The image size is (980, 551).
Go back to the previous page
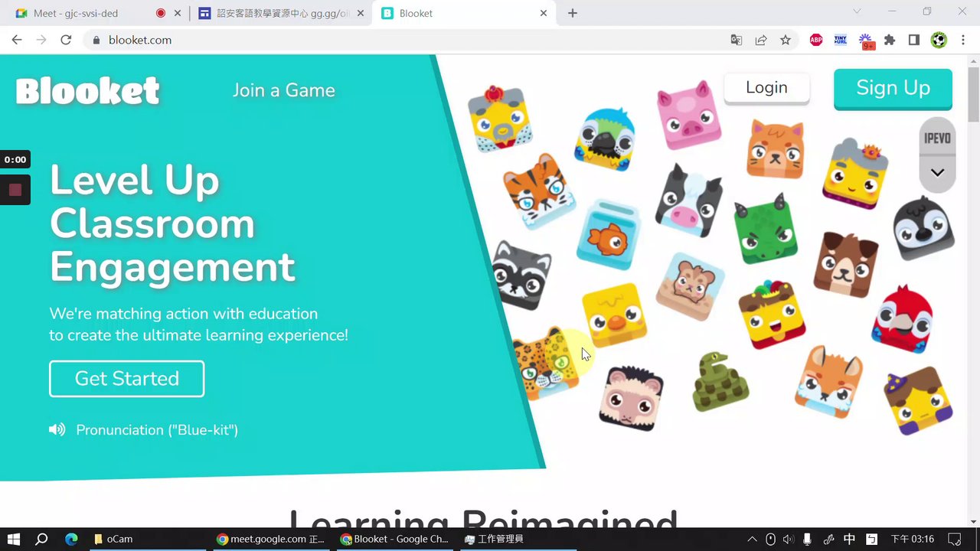tap(17, 40)
